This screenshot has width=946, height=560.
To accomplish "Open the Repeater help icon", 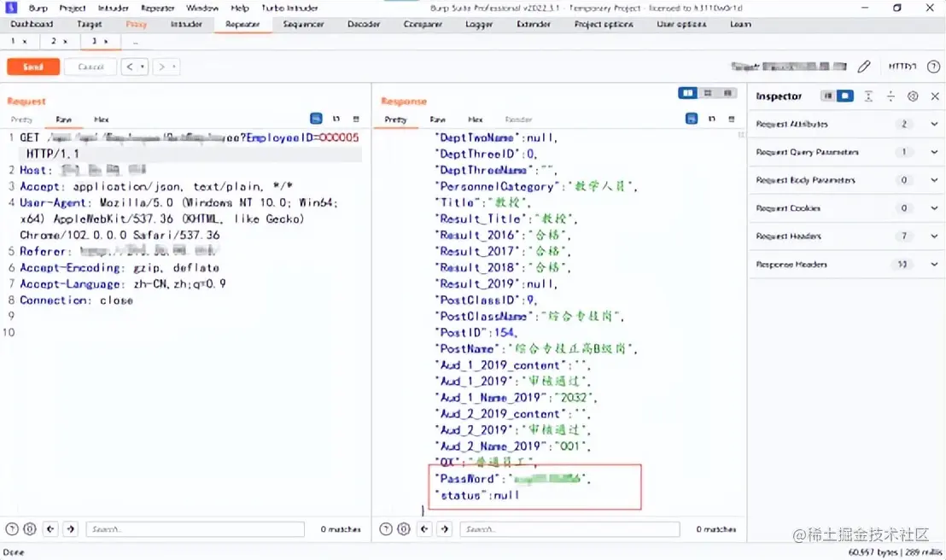I will [933, 67].
